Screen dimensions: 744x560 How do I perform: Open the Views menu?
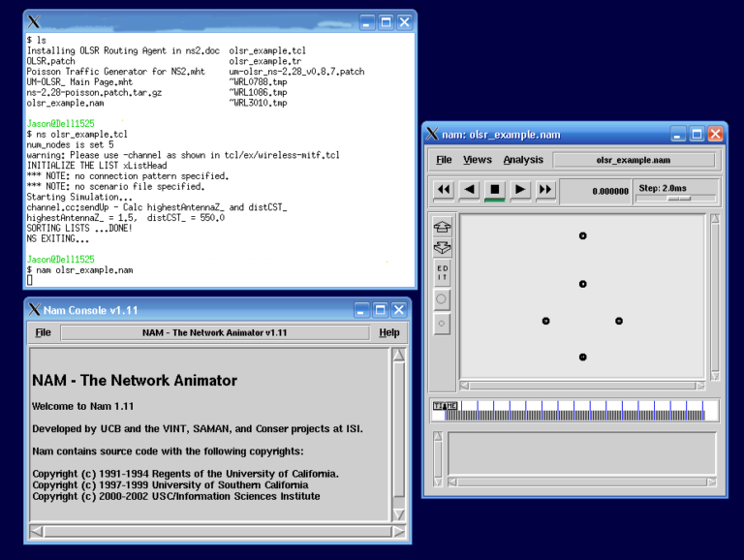478,160
